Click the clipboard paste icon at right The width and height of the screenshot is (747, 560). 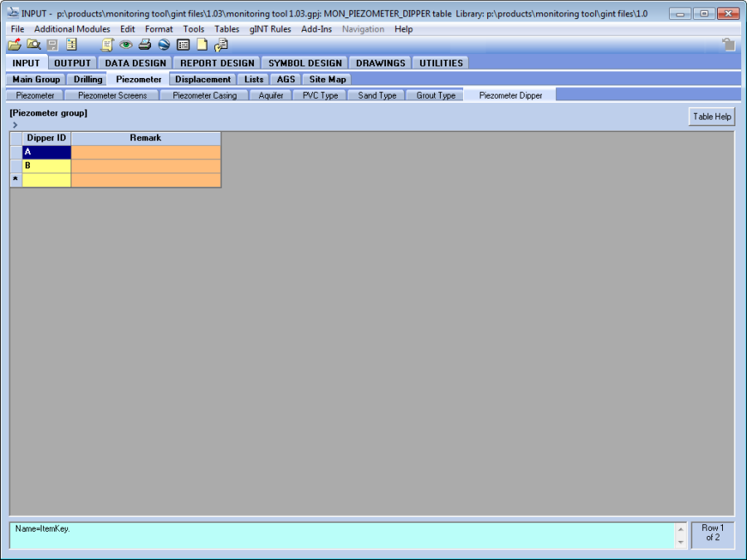click(728, 45)
